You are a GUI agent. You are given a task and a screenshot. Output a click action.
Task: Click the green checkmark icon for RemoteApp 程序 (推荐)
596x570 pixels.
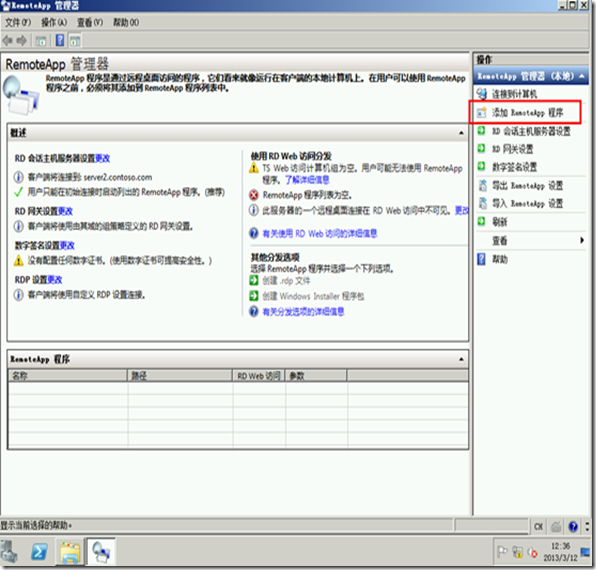point(18,192)
